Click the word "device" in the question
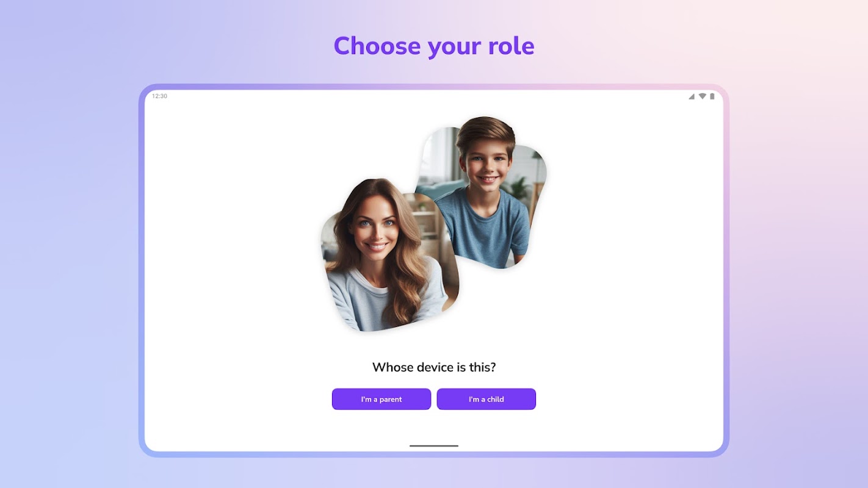This screenshot has width=868, height=488. (436, 367)
